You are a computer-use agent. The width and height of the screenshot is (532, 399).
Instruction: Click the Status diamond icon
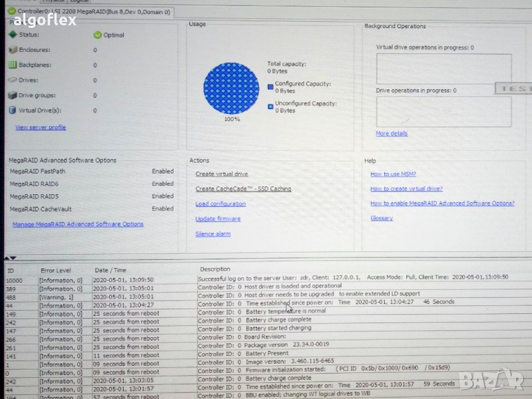click(13, 35)
